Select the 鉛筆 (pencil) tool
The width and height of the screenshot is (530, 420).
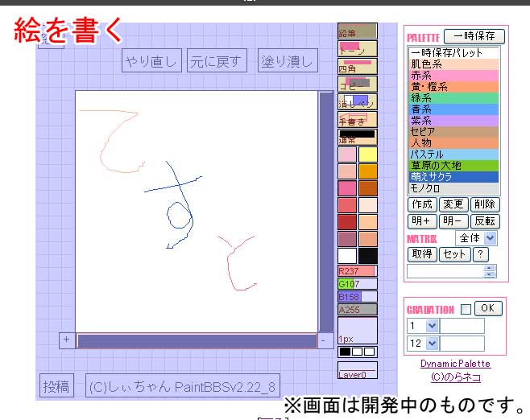(x=357, y=31)
